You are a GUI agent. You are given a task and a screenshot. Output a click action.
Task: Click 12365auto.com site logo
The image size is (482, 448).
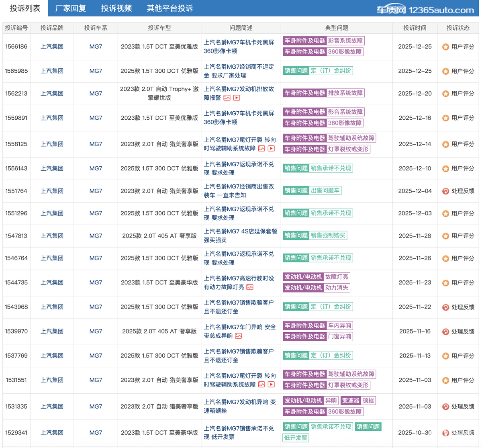point(425,10)
